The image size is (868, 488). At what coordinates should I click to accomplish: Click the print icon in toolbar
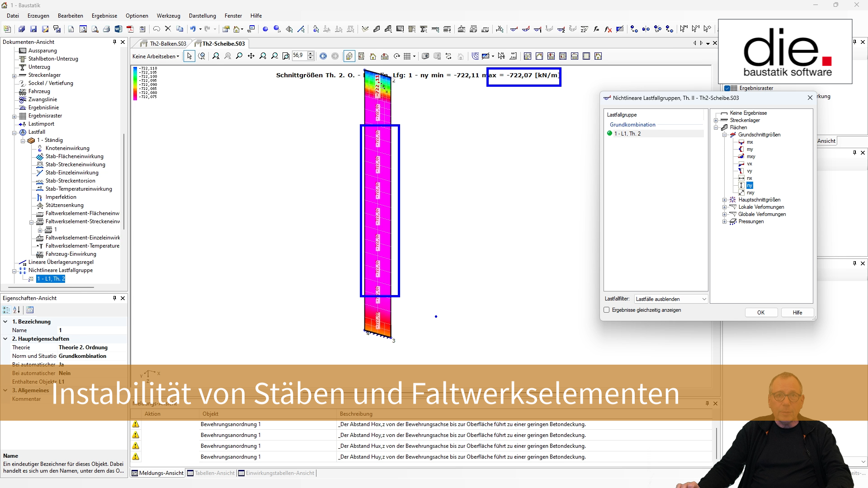tap(106, 29)
